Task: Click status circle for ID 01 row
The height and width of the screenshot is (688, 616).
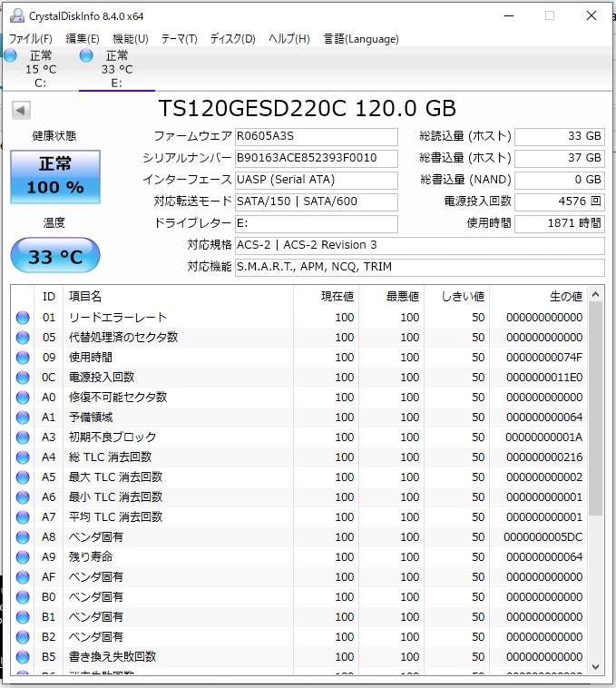Action: coord(23,318)
